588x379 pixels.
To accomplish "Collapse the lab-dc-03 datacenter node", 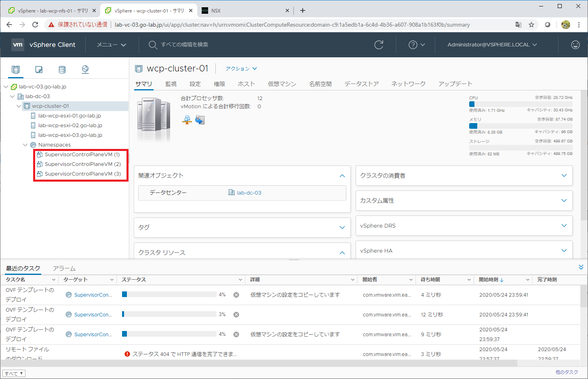I will pos(13,96).
